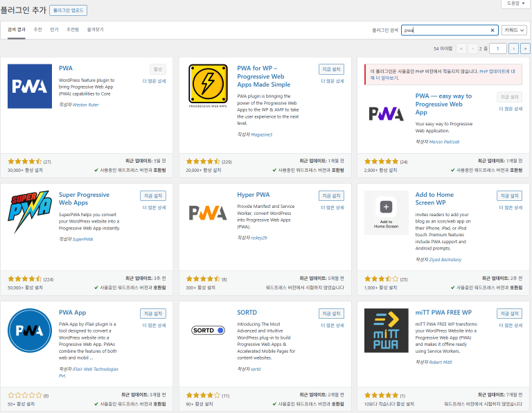Open the Super PWA lightning logo

point(30,212)
